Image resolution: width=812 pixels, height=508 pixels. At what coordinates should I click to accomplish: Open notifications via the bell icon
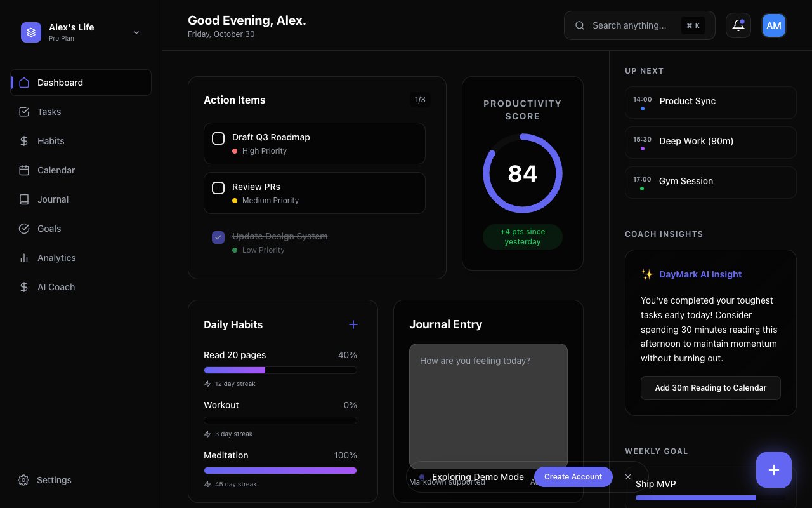coord(738,25)
